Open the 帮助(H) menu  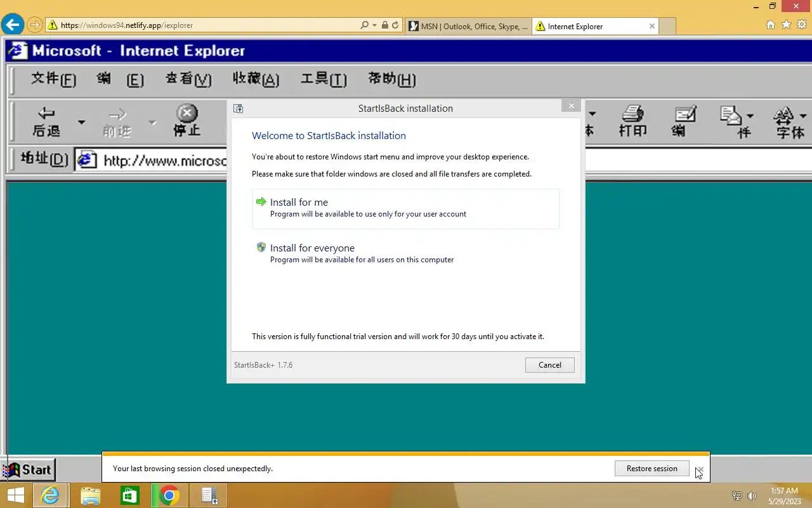(391, 79)
